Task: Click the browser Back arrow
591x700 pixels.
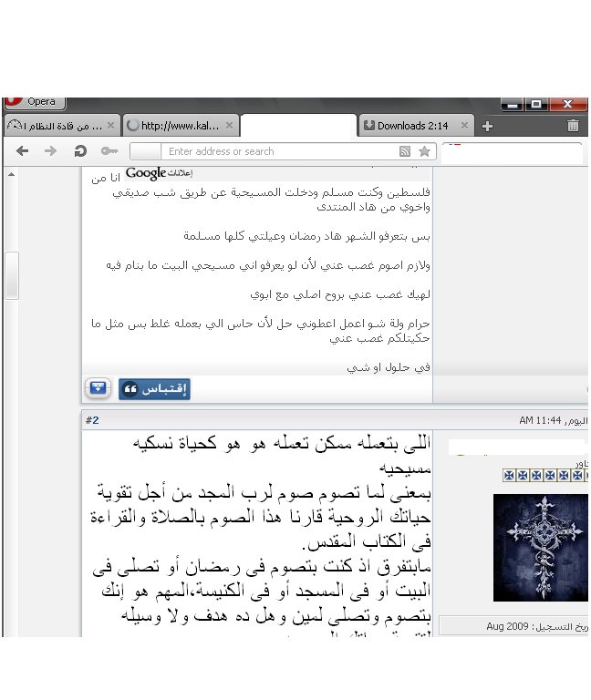Action: pyautogui.click(x=24, y=151)
